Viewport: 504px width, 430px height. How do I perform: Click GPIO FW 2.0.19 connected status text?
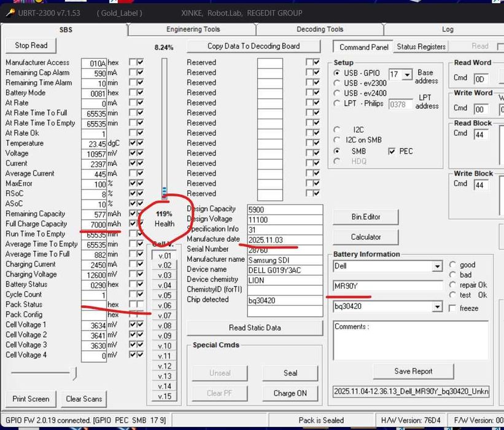click(85, 420)
